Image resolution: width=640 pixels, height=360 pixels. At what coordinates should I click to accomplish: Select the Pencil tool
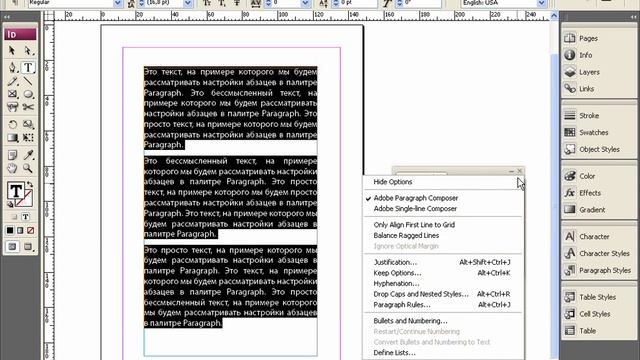pos(12,81)
